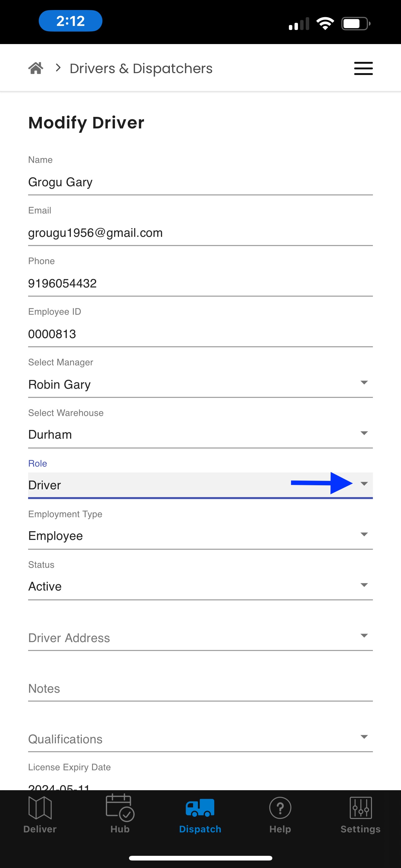
Task: Go to home via house icon
Action: pos(36,68)
